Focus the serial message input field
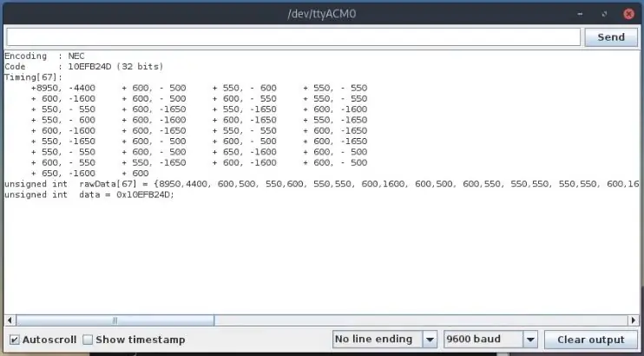This screenshot has width=644, height=356. tap(293, 37)
